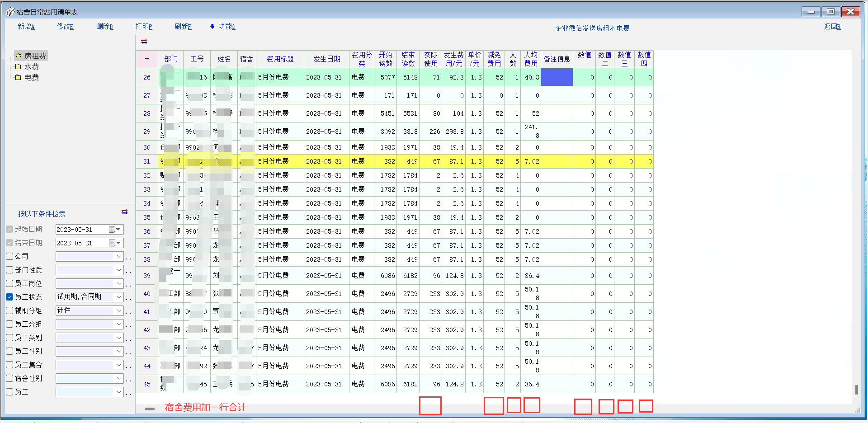Click the app icon in the title bar
The width and height of the screenshot is (868, 423).
pyautogui.click(x=10, y=12)
